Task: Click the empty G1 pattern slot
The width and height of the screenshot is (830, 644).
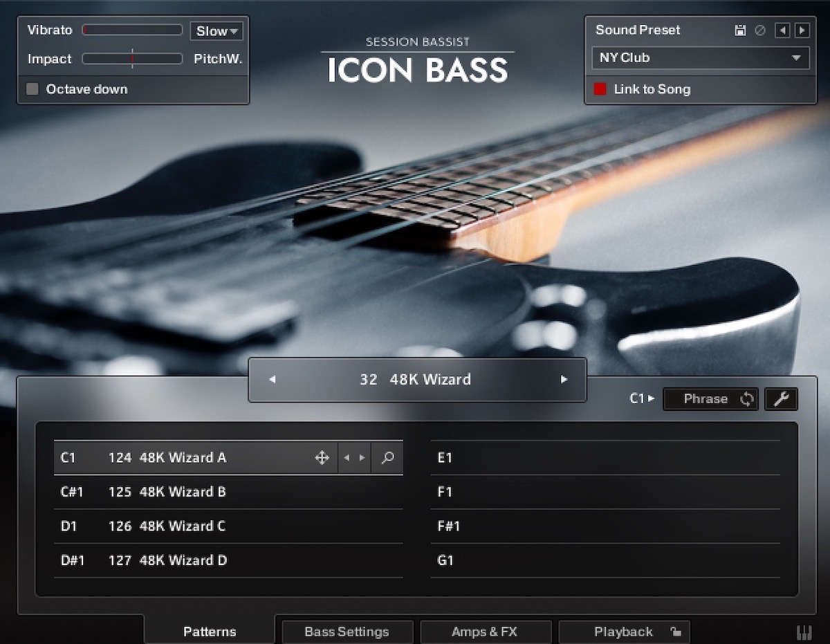Action: 605,560
